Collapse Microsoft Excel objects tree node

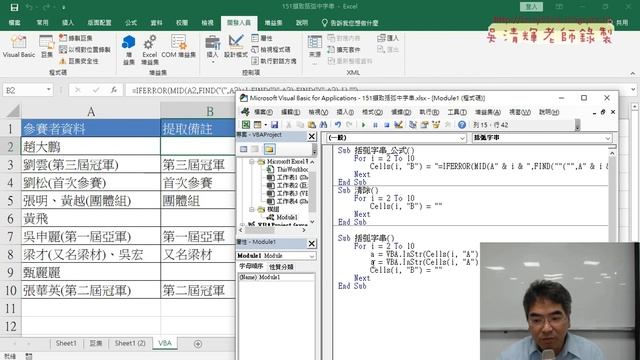[252, 162]
